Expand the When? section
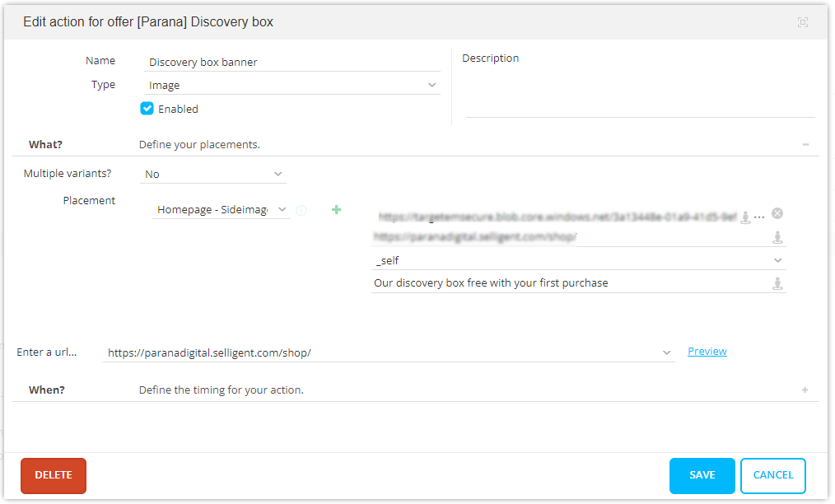 pos(805,390)
